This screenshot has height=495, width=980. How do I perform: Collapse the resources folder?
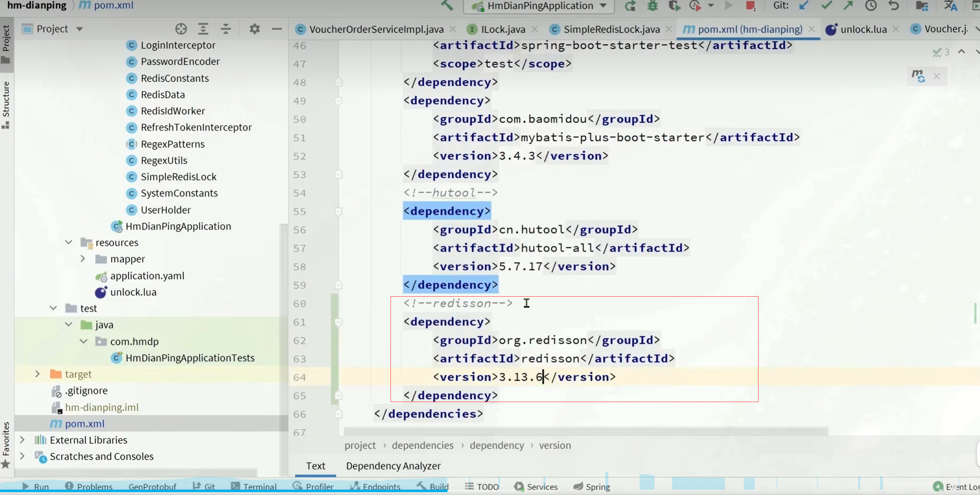pyautogui.click(x=69, y=242)
